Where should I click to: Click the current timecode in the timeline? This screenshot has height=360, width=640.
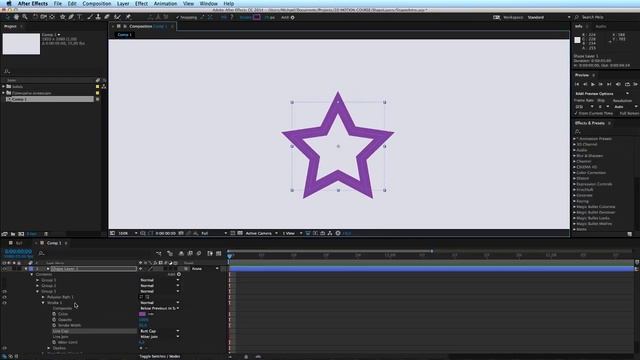(x=18, y=251)
